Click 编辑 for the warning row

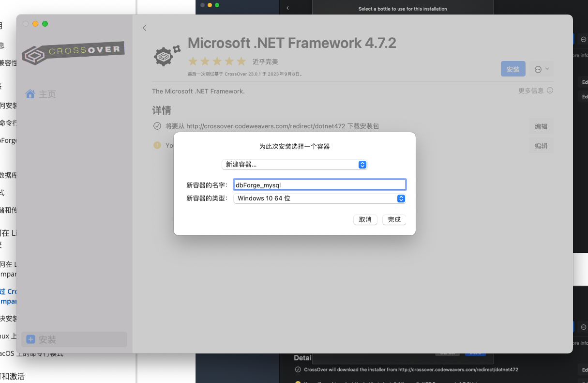[541, 146]
